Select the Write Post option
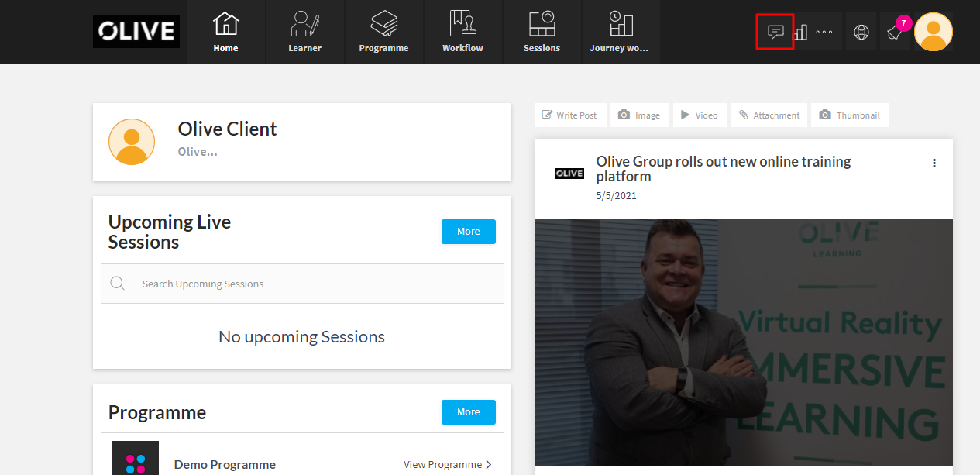 [x=570, y=115]
